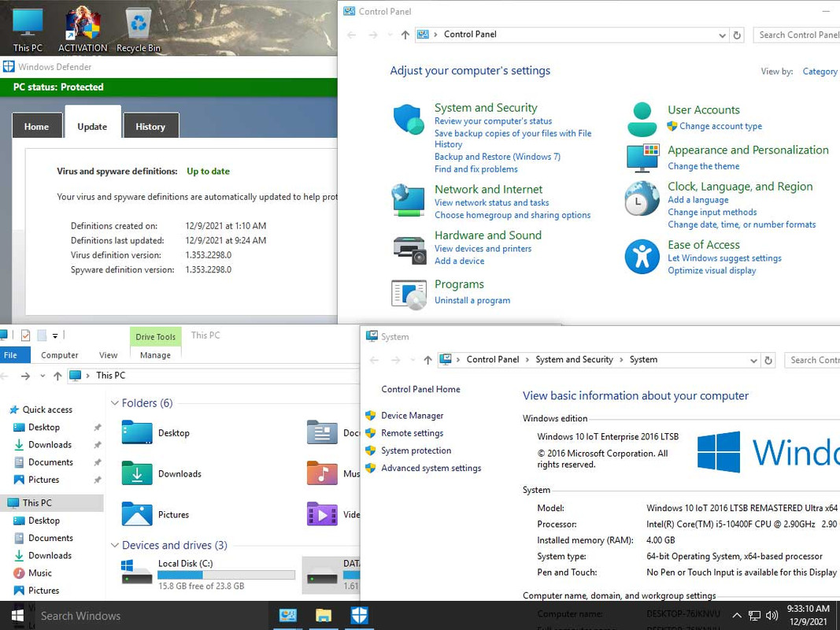Collapse the Devices and drives group
Screen dimensions: 840x630
[x=115, y=546]
